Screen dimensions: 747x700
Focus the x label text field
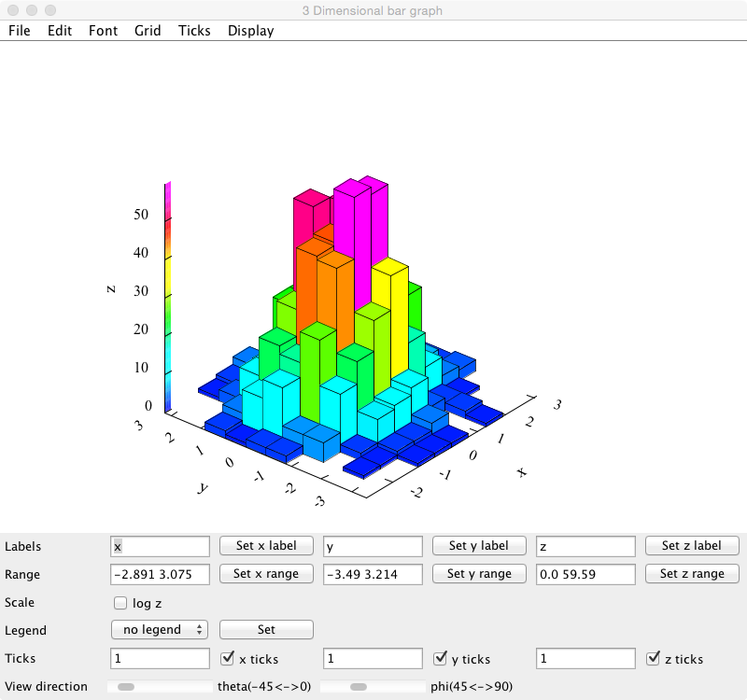point(160,547)
